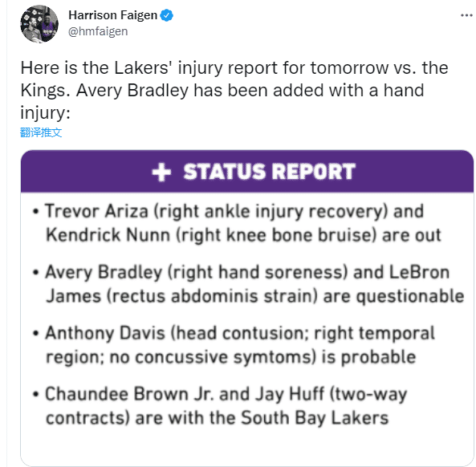
Task: Open the injury report image's blank bottom area
Action: (x=247, y=448)
